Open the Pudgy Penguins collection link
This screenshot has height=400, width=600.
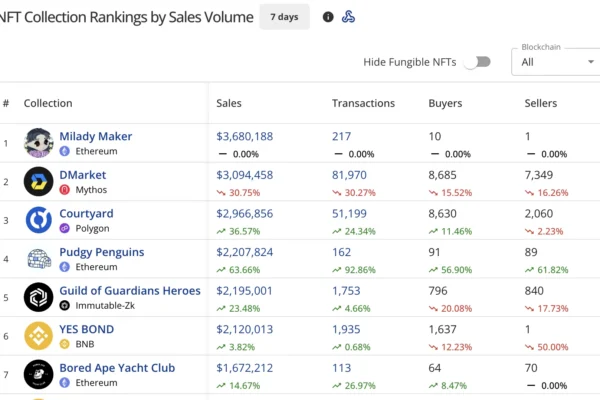pyautogui.click(x=102, y=252)
